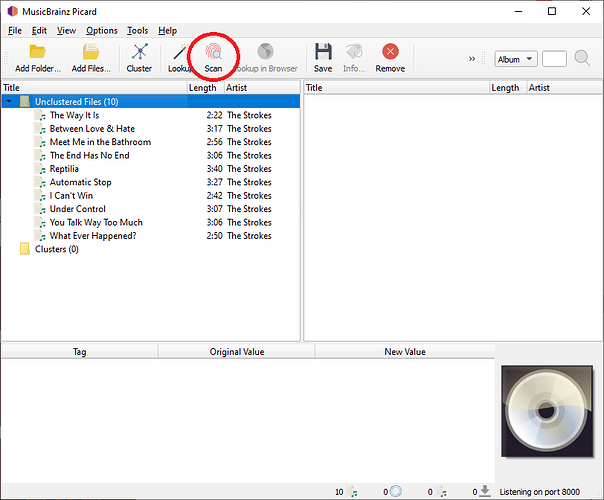The height and width of the screenshot is (500, 604).
Task: Sort left pane by Length column header
Action: pos(206,87)
